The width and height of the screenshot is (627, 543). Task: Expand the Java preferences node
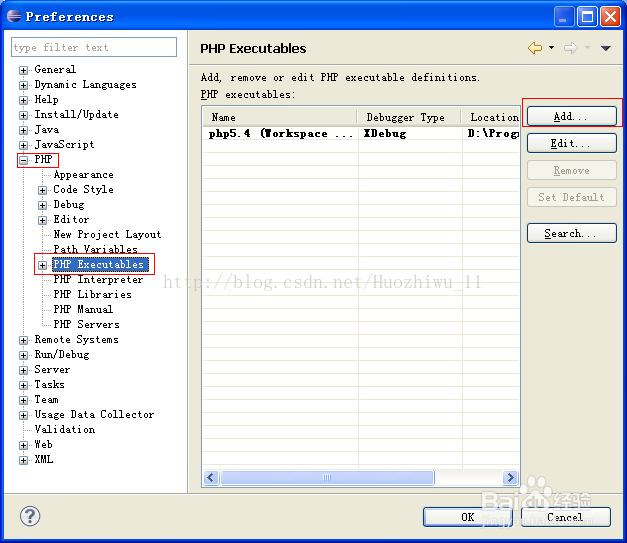tap(24, 130)
